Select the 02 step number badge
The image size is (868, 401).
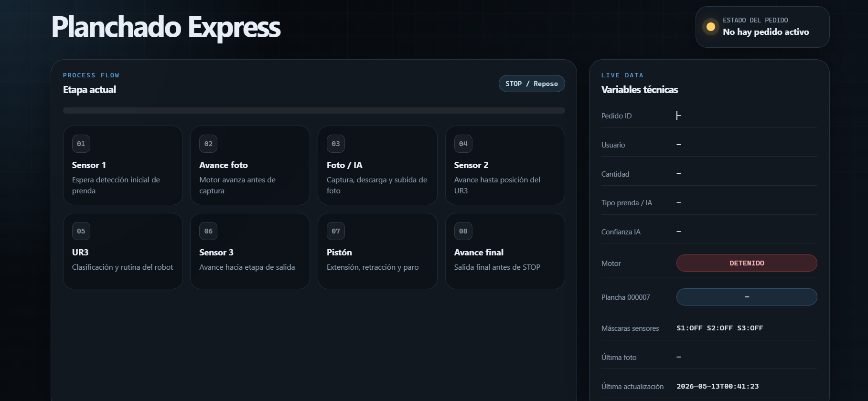[x=208, y=144]
